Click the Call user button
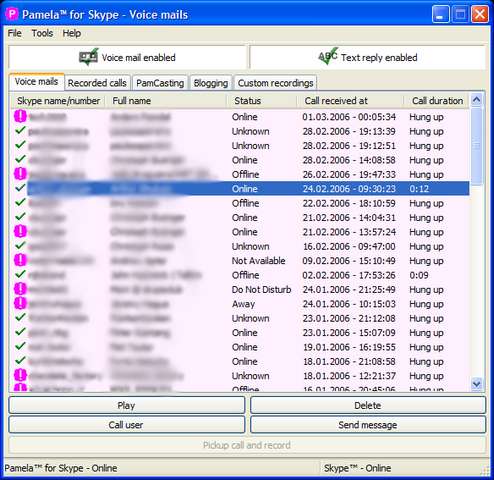Screen dimensions: 494x480 (x=127, y=425)
